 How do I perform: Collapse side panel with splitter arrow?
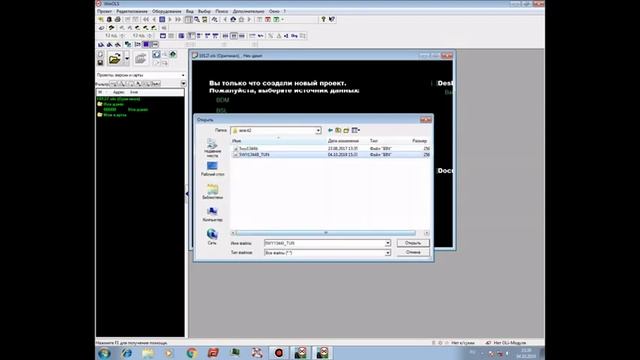pyautogui.click(x=187, y=194)
